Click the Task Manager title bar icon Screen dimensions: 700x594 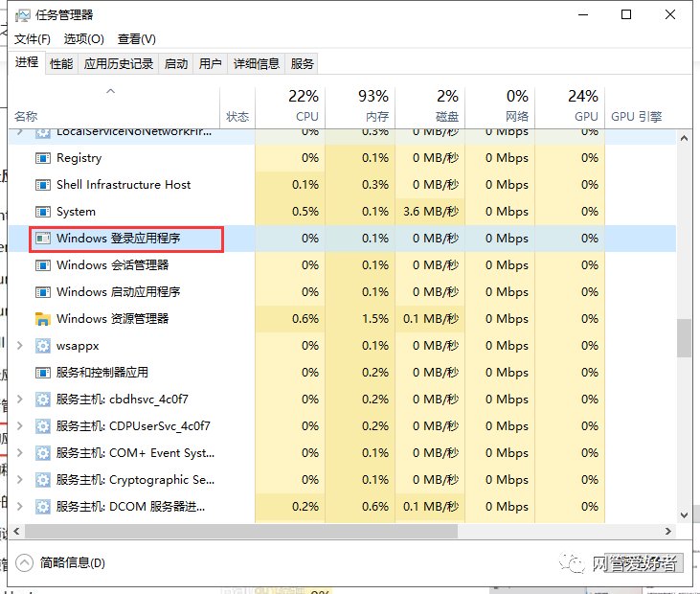coord(22,15)
